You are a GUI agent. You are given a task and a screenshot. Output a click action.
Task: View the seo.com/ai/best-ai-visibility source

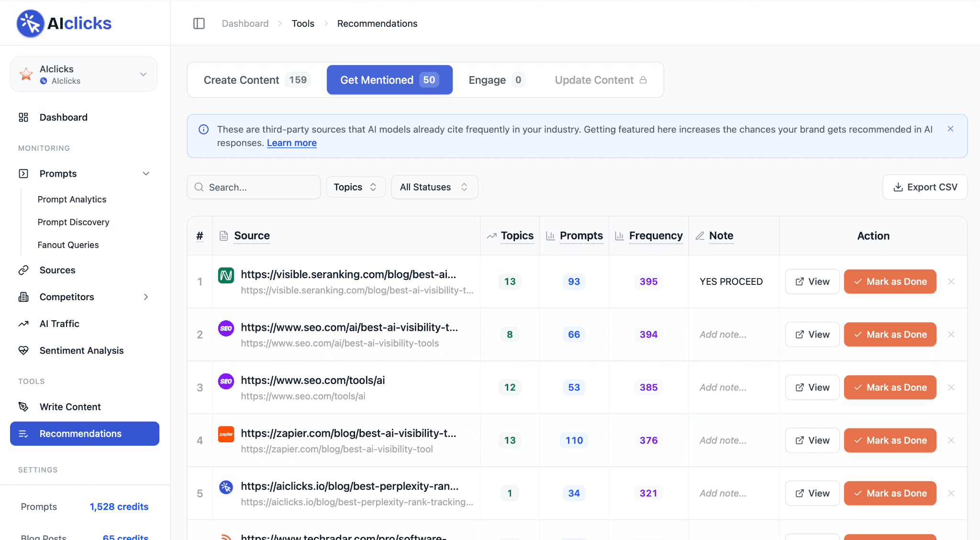click(812, 335)
